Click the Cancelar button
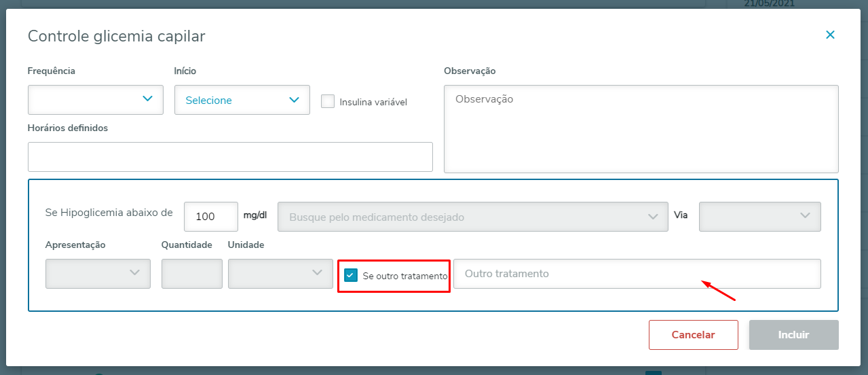Screen dimensions: 868x375 click(x=693, y=335)
